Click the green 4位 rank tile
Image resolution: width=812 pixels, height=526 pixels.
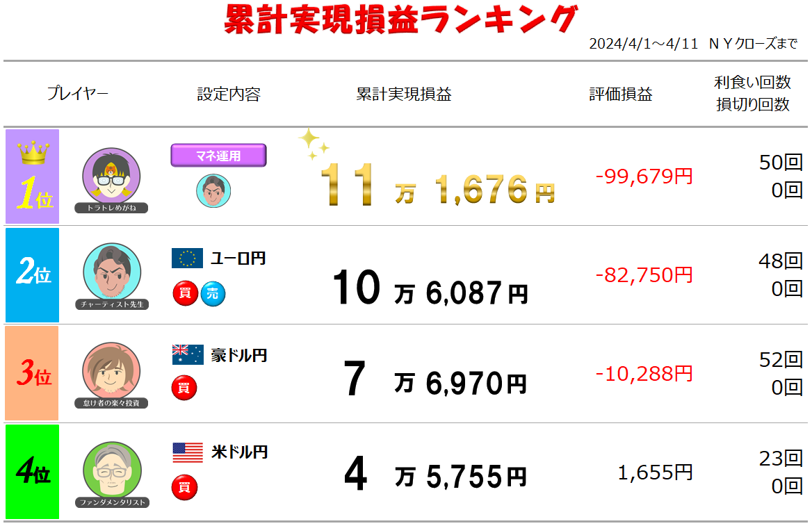32,472
